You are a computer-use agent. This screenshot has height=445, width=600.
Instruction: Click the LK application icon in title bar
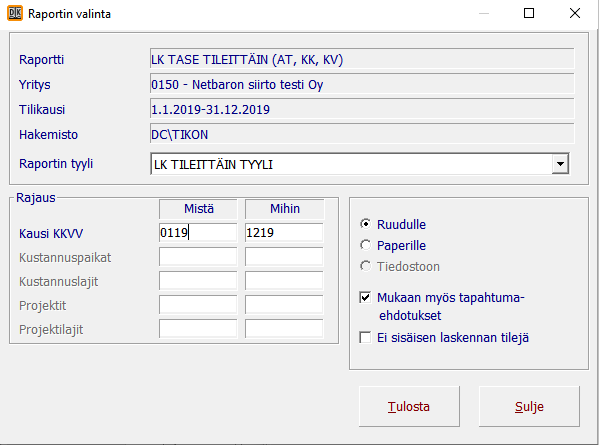pyautogui.click(x=13, y=14)
